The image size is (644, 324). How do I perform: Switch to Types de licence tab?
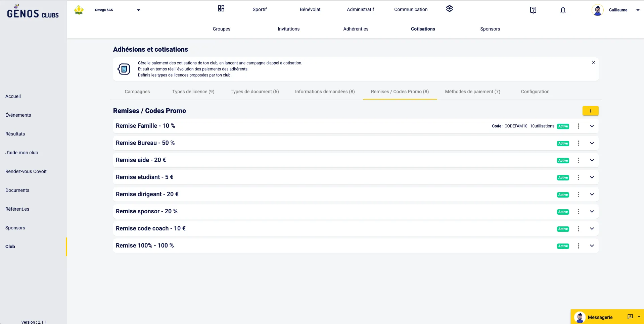[193, 92]
